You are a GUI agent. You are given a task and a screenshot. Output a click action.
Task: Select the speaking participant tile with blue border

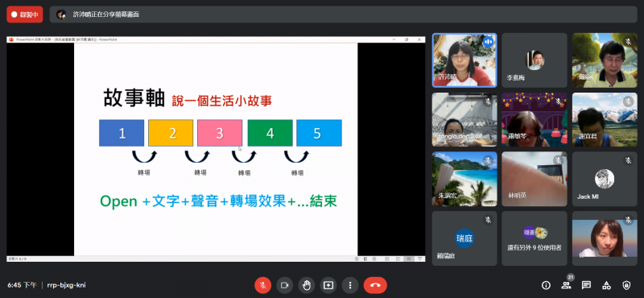464,60
